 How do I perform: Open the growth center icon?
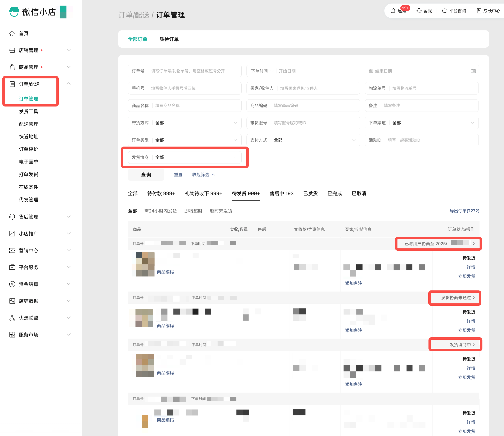[x=479, y=11]
